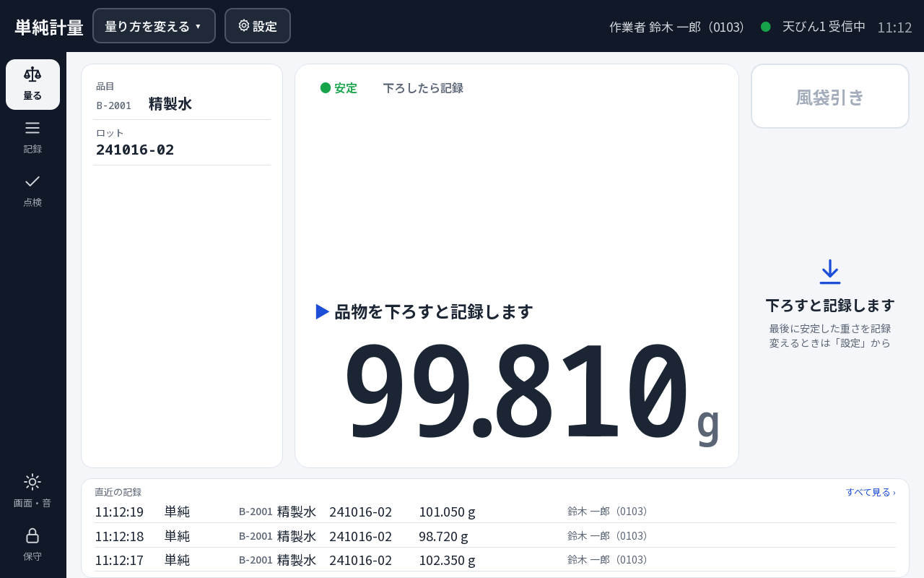Click the green 安定 stability indicator dot

pyautogui.click(x=326, y=87)
